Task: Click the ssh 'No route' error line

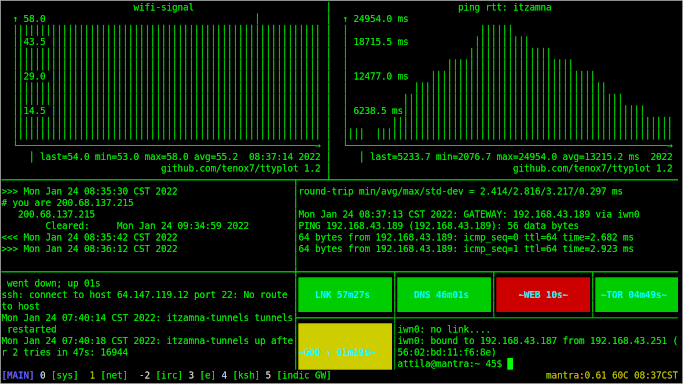Action: (x=144, y=300)
